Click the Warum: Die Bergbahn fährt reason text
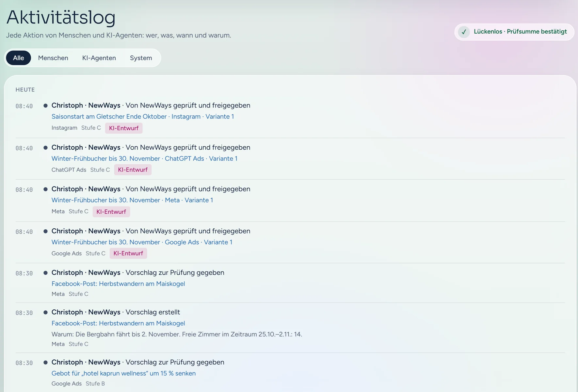 [x=177, y=334]
